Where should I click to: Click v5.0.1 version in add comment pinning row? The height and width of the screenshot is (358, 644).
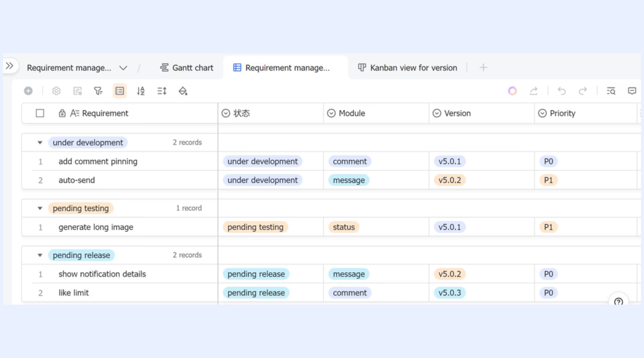[x=450, y=161]
